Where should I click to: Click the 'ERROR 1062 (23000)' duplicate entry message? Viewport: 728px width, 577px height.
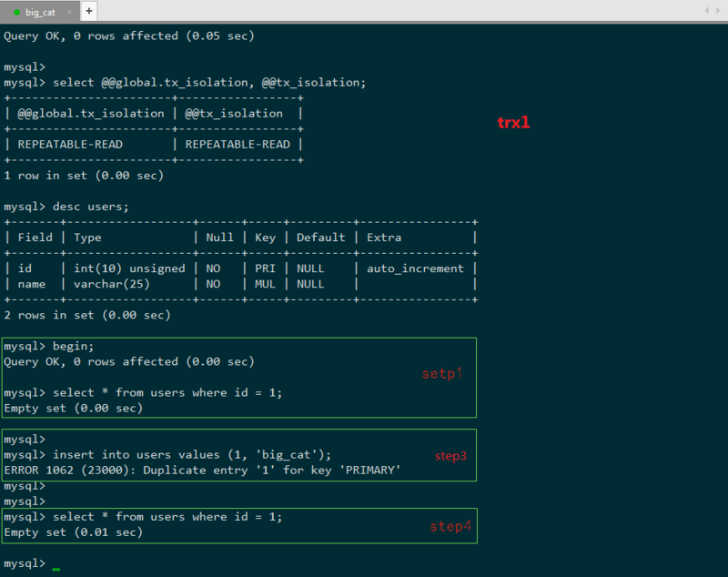click(202, 471)
